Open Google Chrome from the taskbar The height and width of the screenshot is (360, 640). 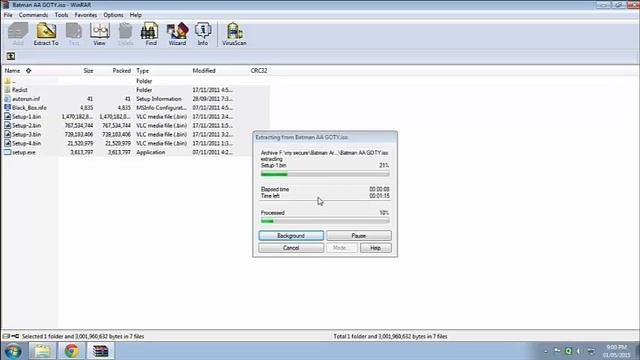pos(71,351)
